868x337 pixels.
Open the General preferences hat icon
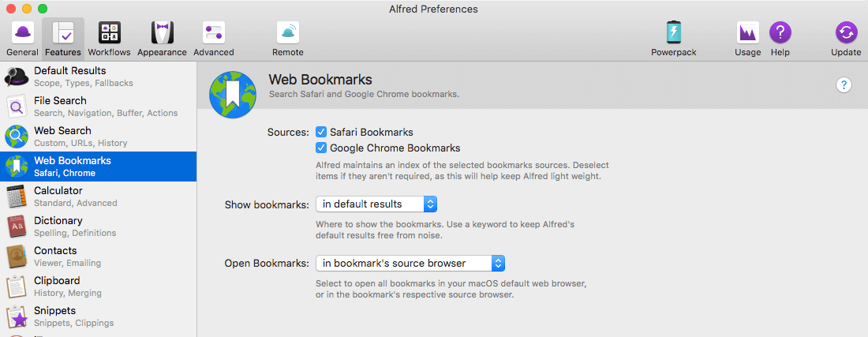[x=23, y=33]
